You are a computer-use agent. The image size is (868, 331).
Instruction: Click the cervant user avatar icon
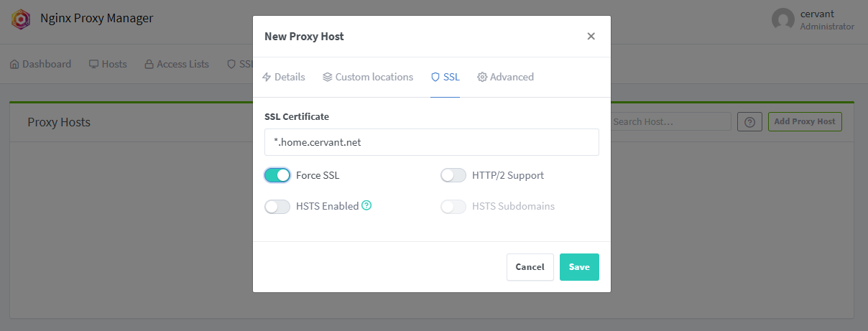pos(782,19)
